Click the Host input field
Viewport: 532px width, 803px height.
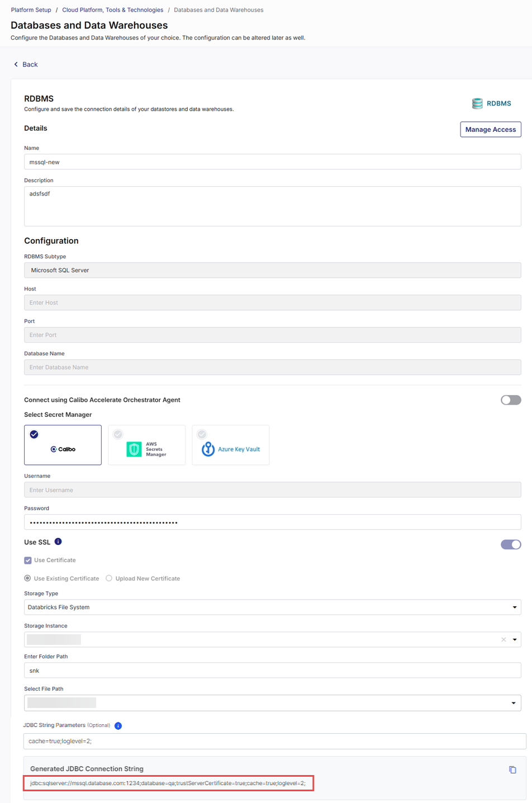click(x=273, y=302)
